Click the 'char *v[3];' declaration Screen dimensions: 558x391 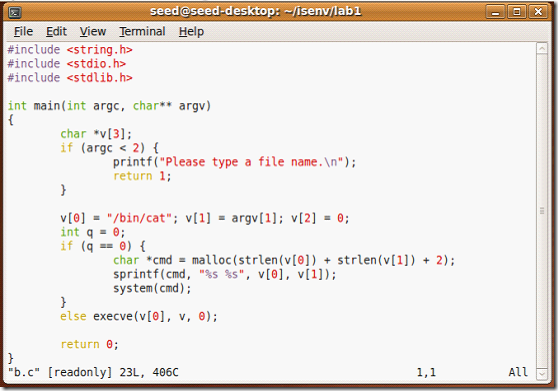(96, 134)
